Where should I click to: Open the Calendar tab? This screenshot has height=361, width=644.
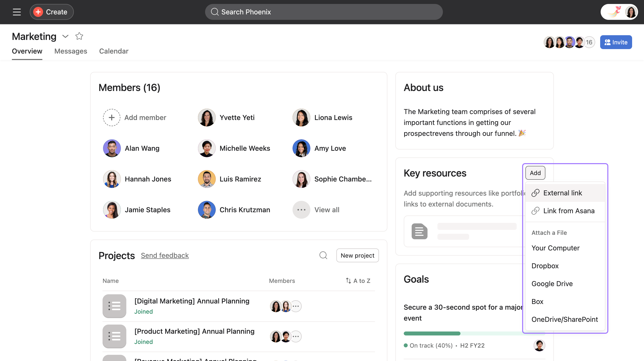click(113, 51)
